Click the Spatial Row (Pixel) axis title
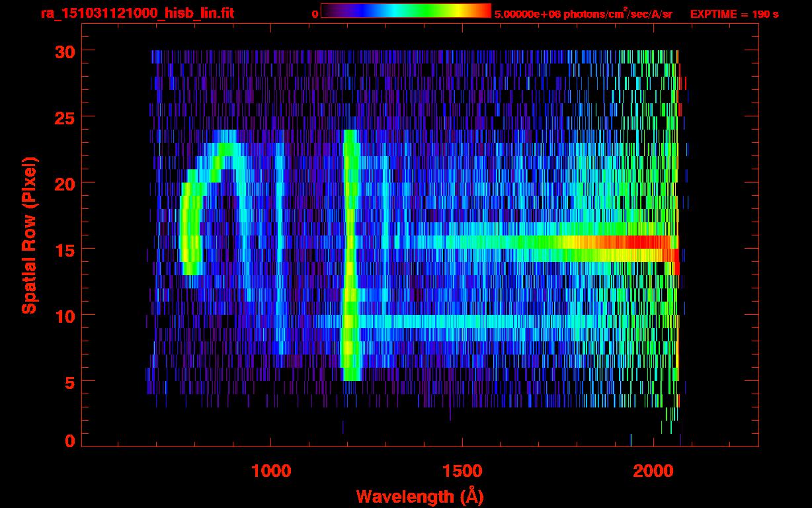 [x=29, y=235]
